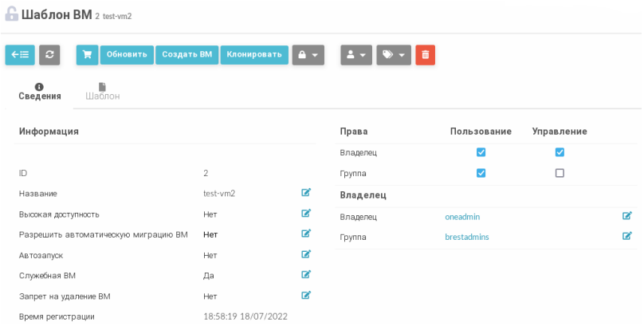Click the shopping cart marketplace icon
Viewport: 644px width, 326px height.
click(x=87, y=54)
